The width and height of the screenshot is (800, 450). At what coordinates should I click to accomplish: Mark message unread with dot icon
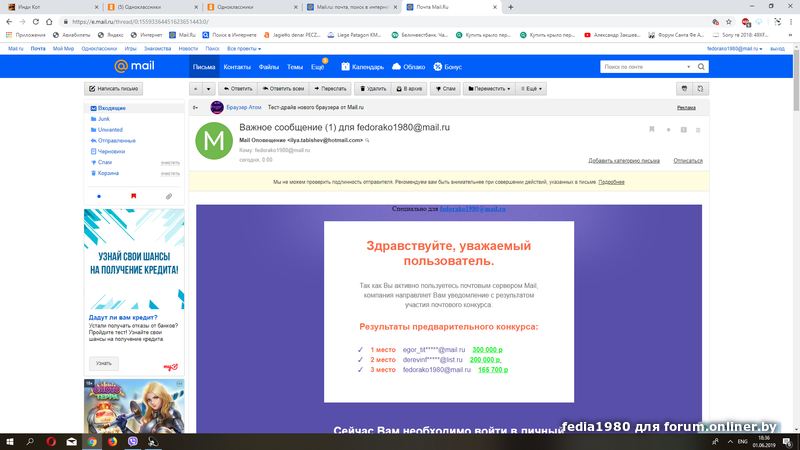pyautogui.click(x=668, y=130)
